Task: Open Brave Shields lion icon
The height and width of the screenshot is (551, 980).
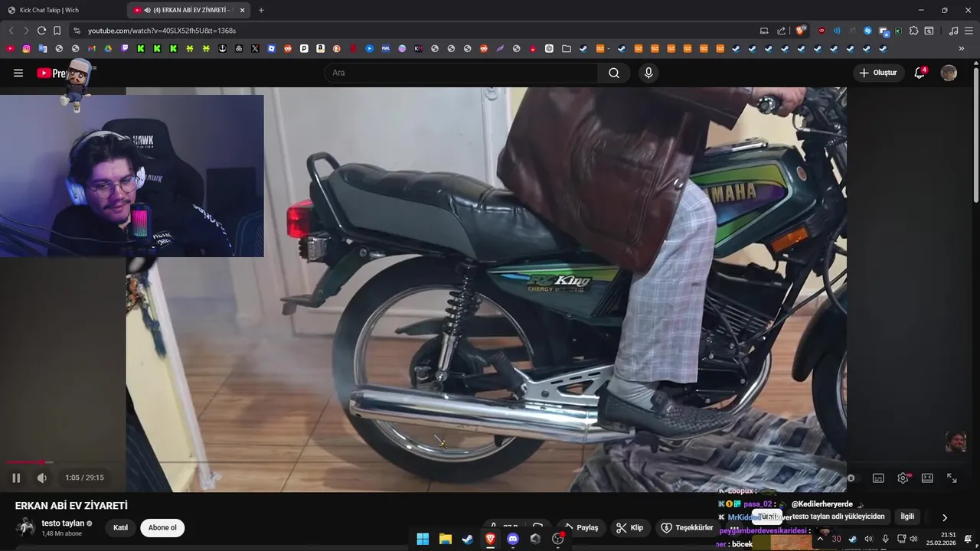Action: (x=801, y=31)
